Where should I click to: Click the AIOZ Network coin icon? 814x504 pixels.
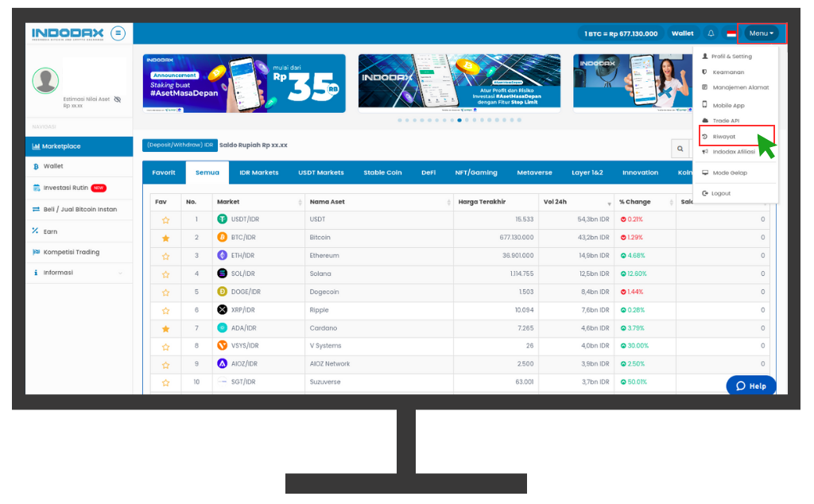pyautogui.click(x=223, y=364)
